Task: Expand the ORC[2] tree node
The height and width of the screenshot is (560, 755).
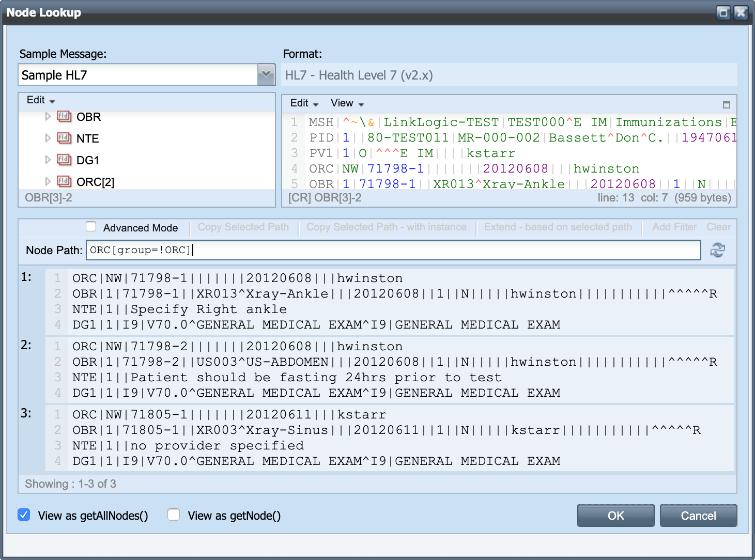Action: 48,181
